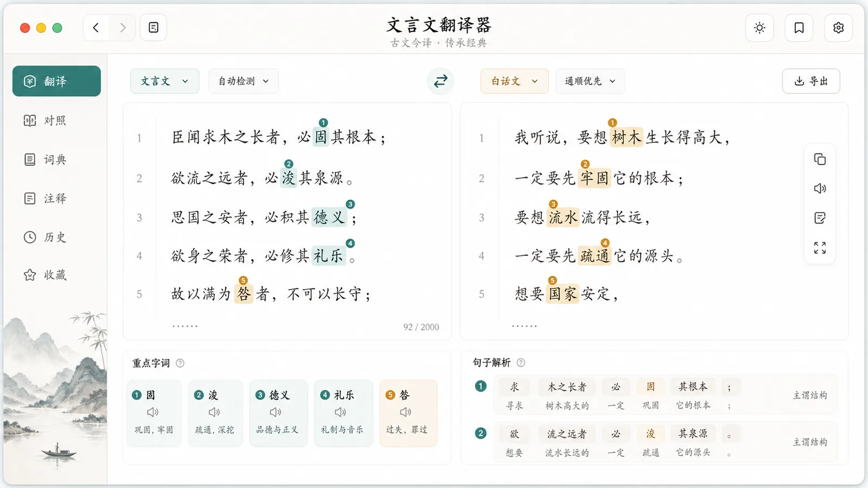
Task: Open the 通顺优先 style dropdown
Action: point(590,81)
